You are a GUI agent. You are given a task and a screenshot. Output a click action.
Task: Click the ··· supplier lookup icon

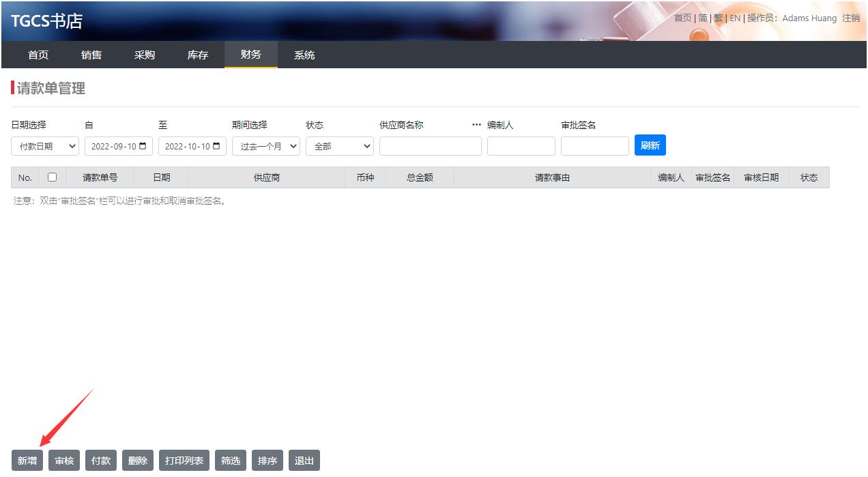pos(476,125)
